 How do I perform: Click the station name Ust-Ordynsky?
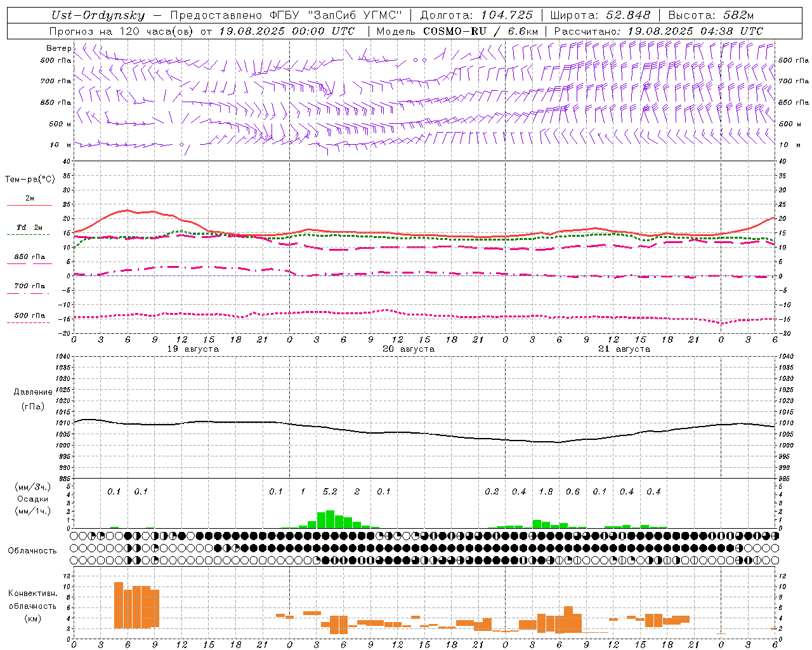(x=98, y=16)
